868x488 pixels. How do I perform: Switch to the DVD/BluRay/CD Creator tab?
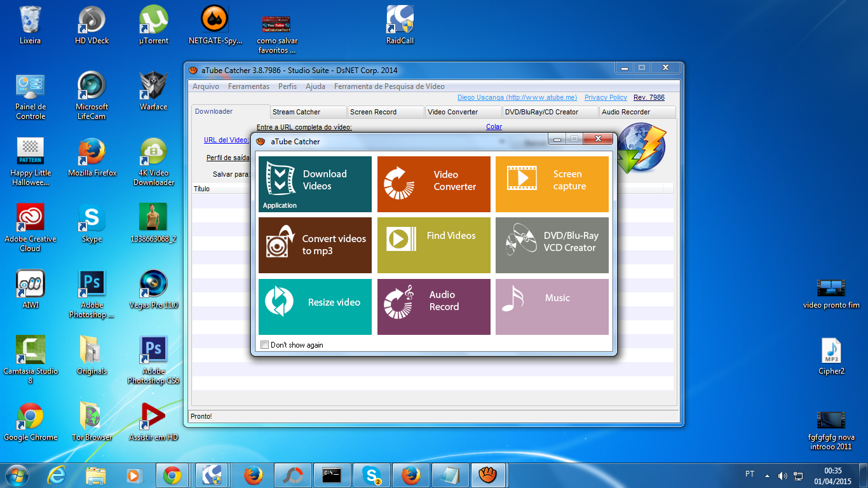(550, 112)
